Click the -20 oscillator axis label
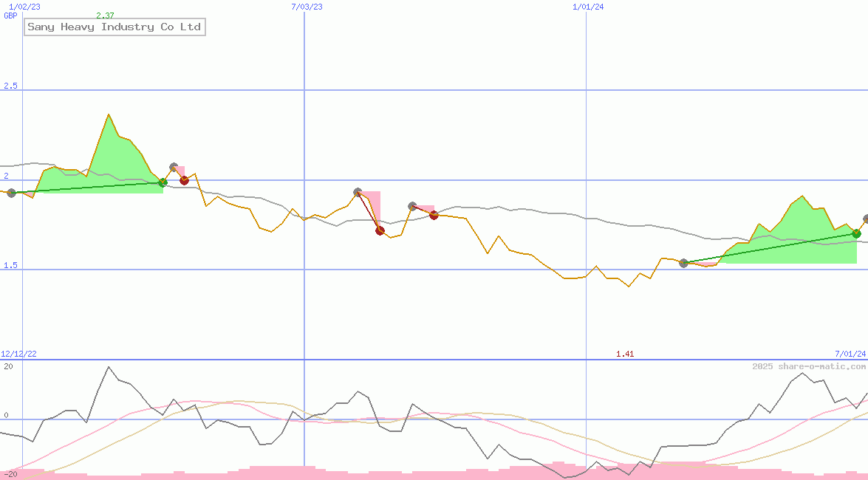Image resolution: width=868 pixels, height=480 pixels. tap(9, 473)
